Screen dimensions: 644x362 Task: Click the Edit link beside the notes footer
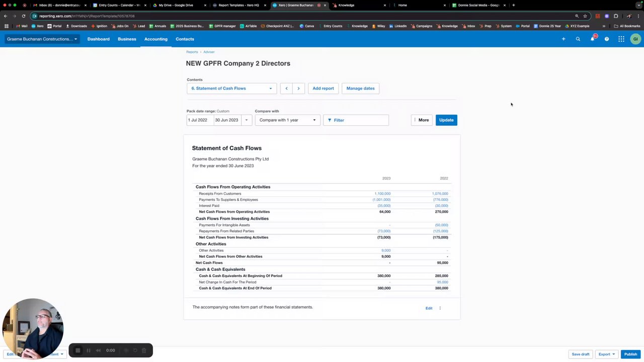[429, 308]
